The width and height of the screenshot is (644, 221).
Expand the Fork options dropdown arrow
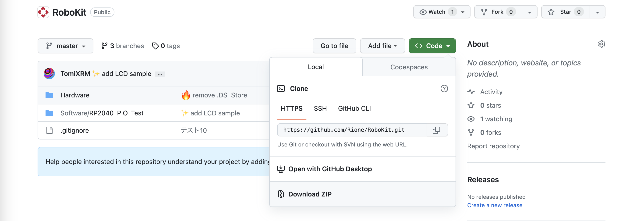click(530, 12)
